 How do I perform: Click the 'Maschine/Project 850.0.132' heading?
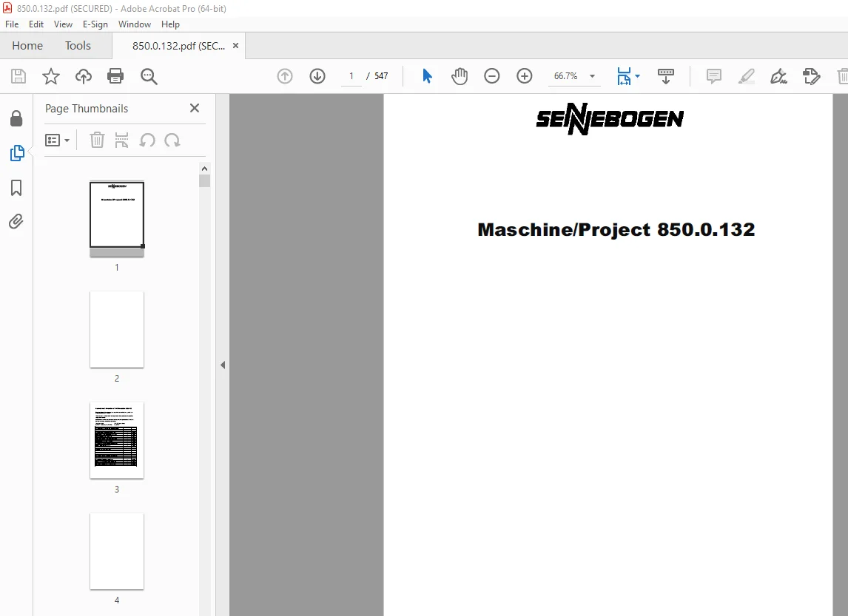[x=616, y=230]
